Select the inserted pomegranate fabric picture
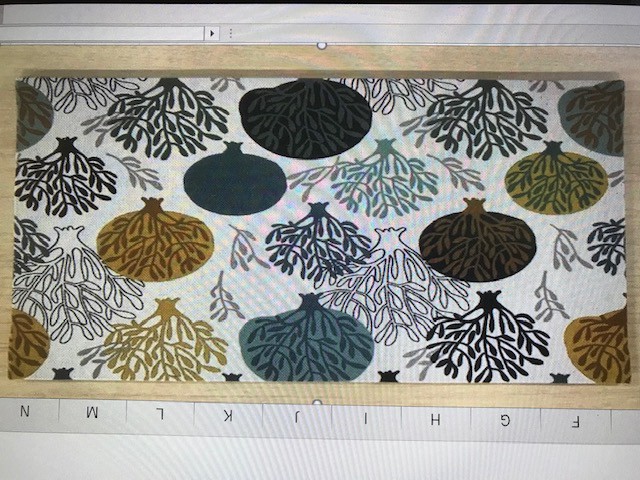 point(320,228)
